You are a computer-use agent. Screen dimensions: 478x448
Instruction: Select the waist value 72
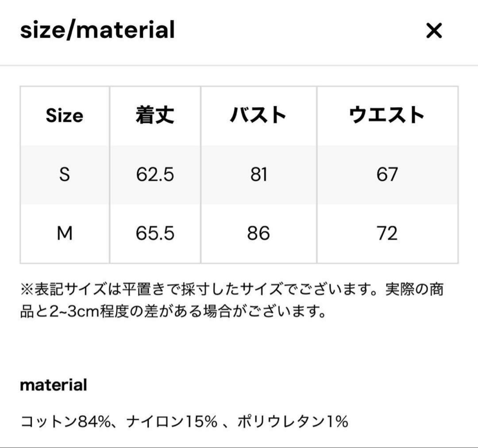[387, 233]
